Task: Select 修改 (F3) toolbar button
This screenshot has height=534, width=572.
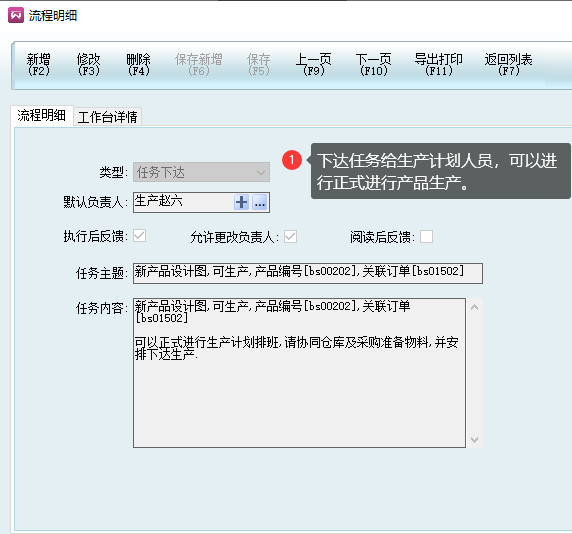Action: point(89,65)
